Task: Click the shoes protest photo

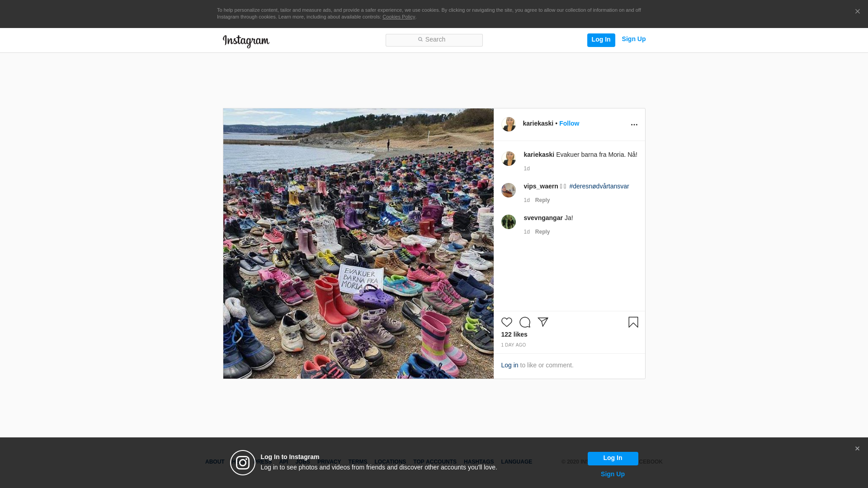Action: [x=358, y=243]
